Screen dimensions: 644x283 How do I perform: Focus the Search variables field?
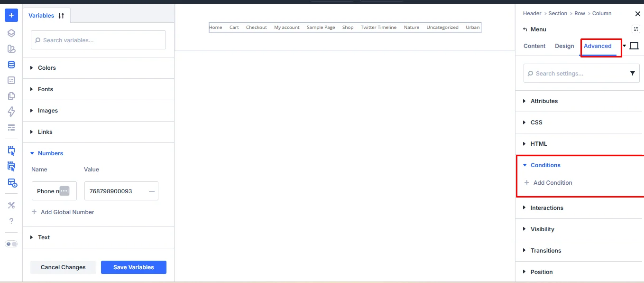[x=98, y=40]
